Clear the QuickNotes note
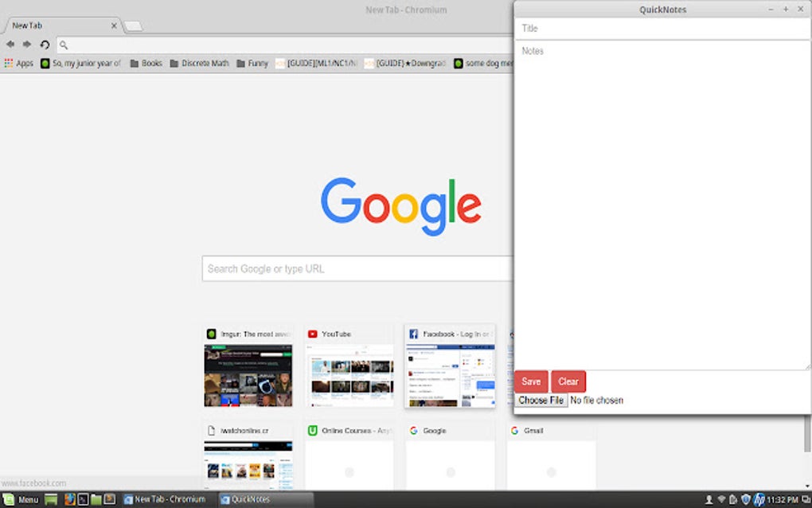This screenshot has height=508, width=812. [x=568, y=381]
